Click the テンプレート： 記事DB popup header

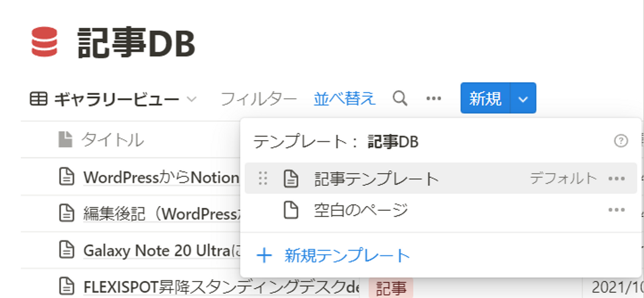(335, 141)
